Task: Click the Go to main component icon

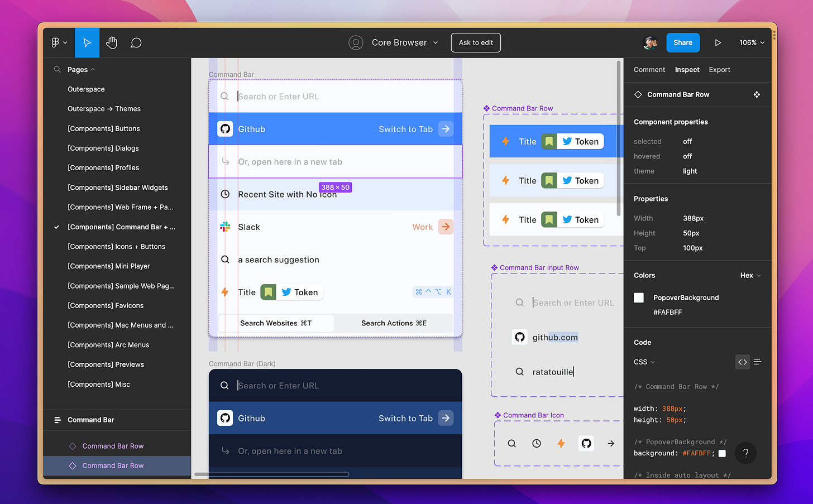Action: (x=757, y=94)
